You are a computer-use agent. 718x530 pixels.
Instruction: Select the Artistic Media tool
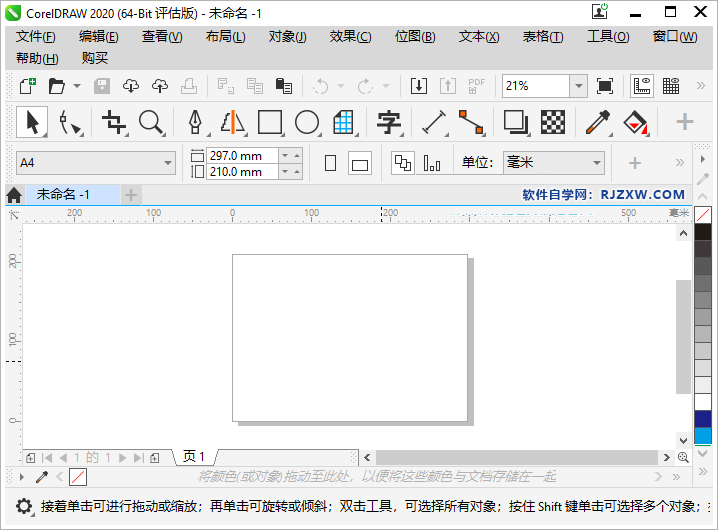tap(233, 123)
